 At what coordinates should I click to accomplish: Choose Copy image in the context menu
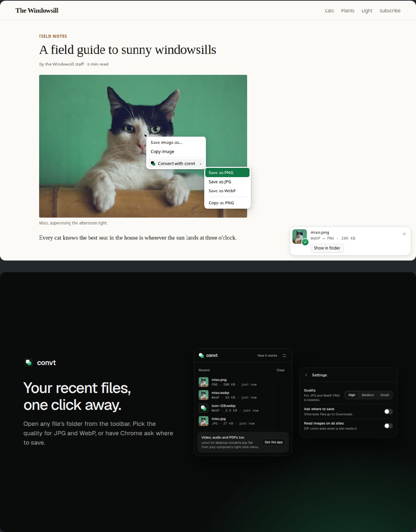click(176, 152)
